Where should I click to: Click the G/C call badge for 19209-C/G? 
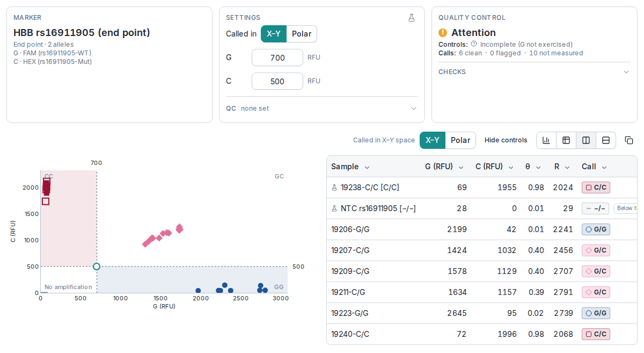[596, 271]
